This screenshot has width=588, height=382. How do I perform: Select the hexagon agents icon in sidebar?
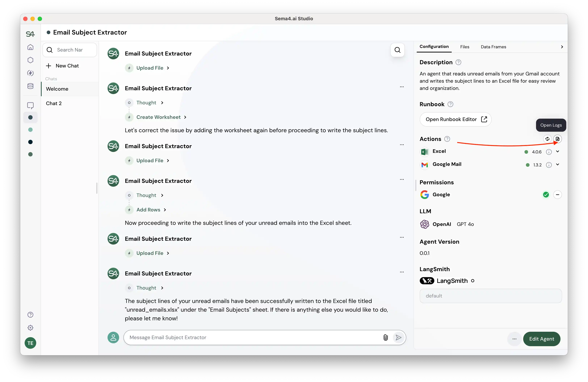point(30,60)
